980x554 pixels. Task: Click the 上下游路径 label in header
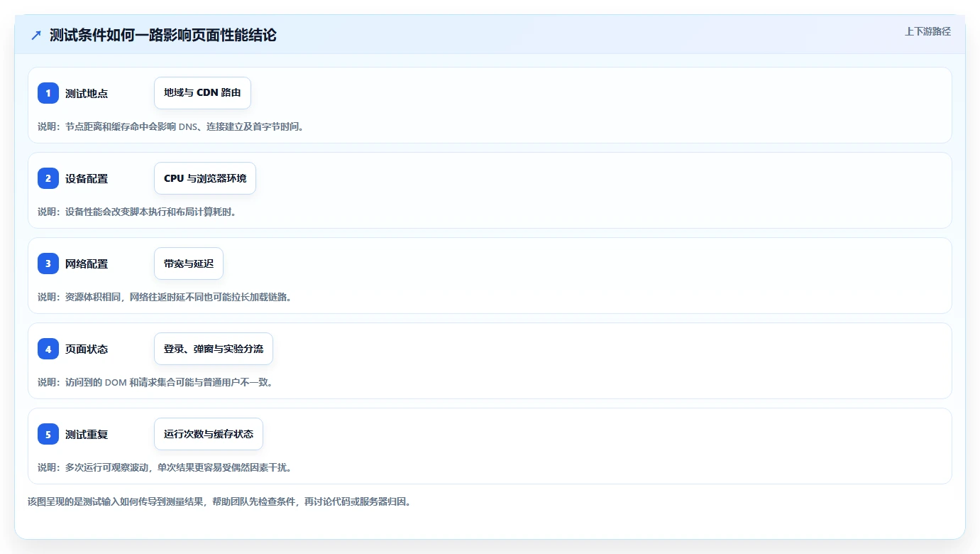927,31
